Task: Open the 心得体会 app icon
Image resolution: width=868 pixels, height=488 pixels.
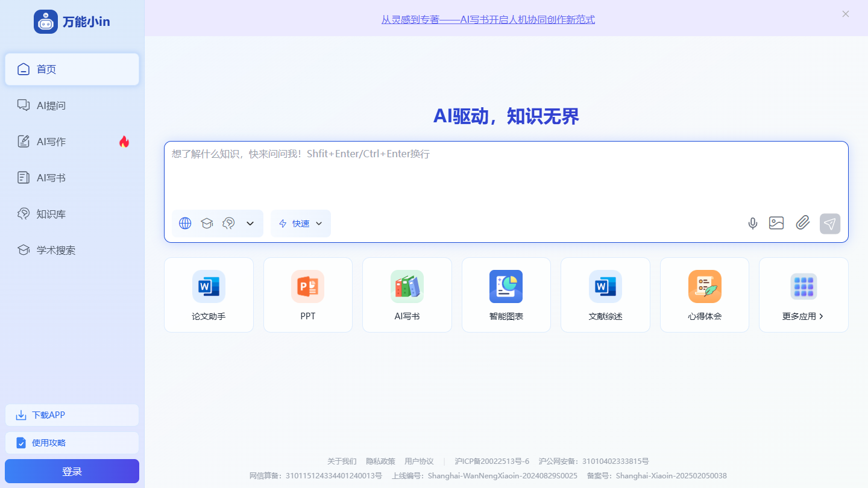Action: tap(705, 286)
